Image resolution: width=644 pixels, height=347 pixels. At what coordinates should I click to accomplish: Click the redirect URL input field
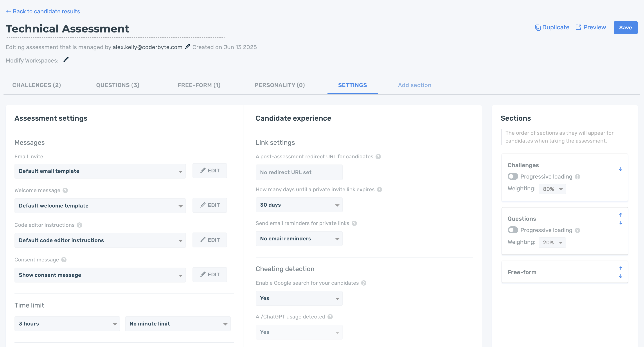click(299, 172)
